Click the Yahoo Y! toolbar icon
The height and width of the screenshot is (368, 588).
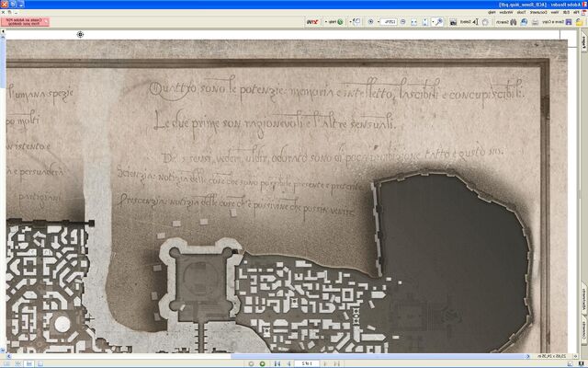(312, 22)
